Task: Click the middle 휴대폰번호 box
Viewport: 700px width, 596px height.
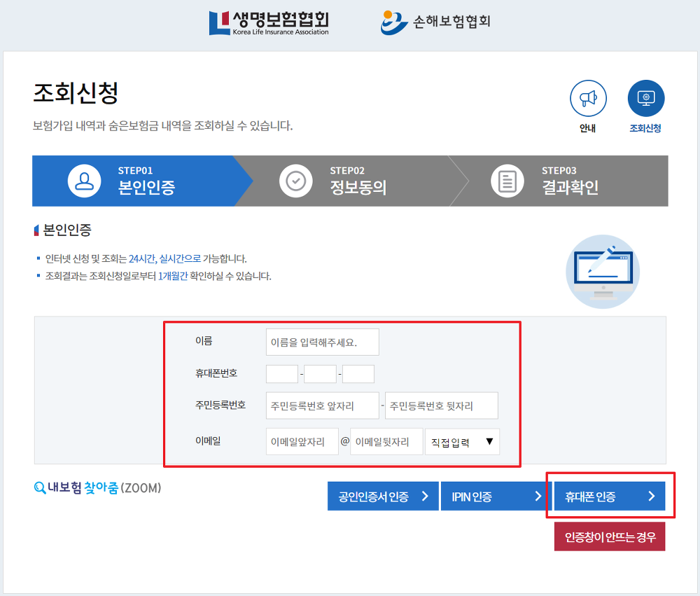Action: click(x=320, y=374)
